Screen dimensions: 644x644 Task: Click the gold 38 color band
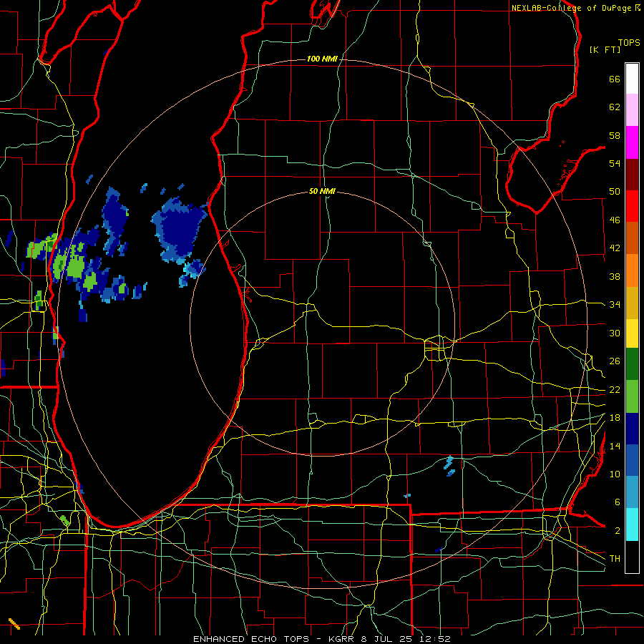click(x=632, y=303)
